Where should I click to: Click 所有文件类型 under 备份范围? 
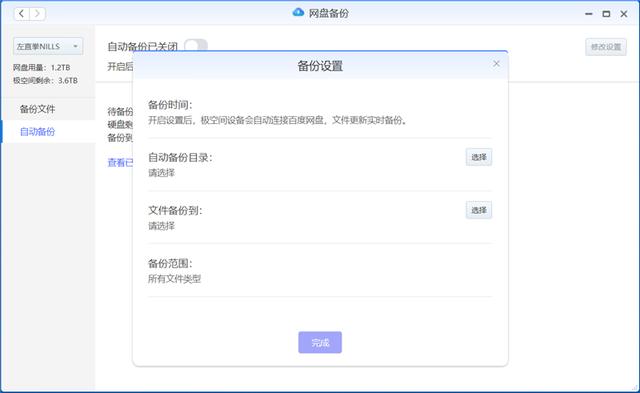(175, 279)
